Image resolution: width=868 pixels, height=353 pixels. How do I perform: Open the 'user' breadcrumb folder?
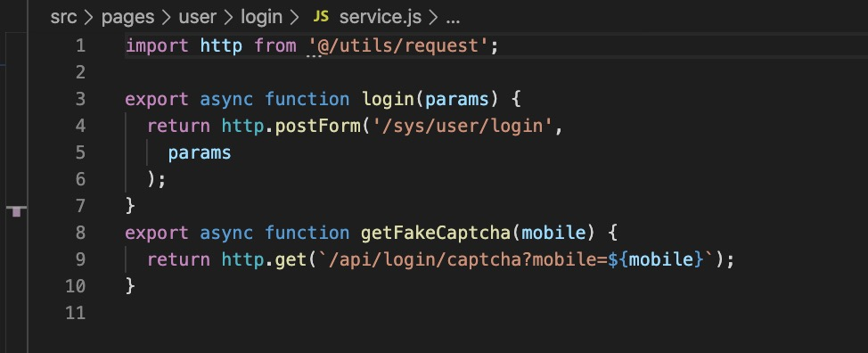(197, 18)
